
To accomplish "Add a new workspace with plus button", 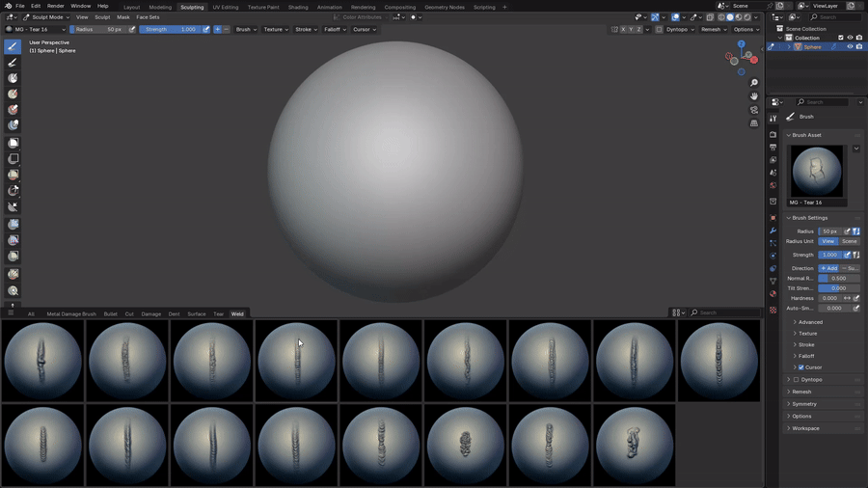I will click(504, 7).
